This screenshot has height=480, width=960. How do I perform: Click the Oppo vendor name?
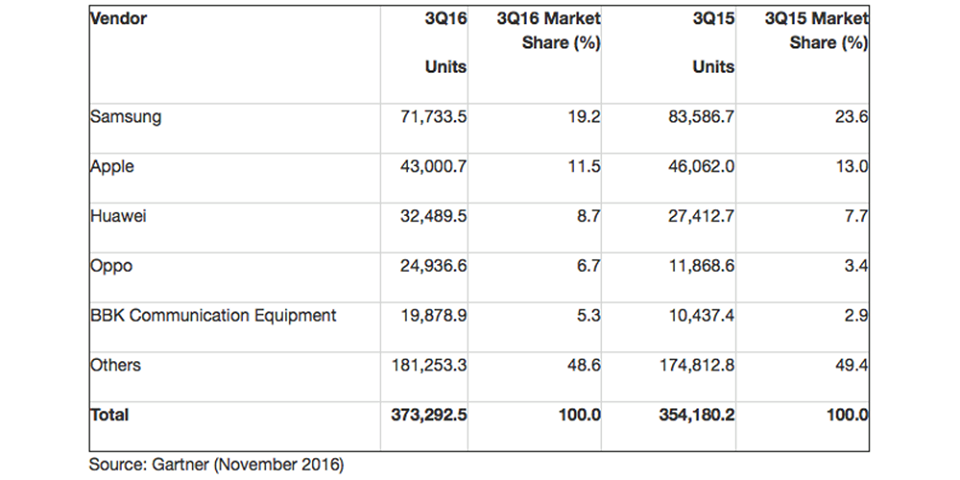pos(111,266)
